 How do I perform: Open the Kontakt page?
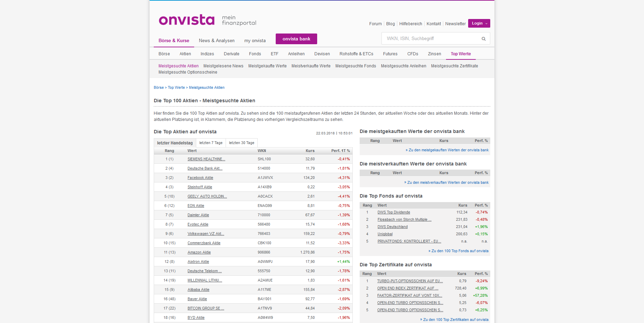434,24
